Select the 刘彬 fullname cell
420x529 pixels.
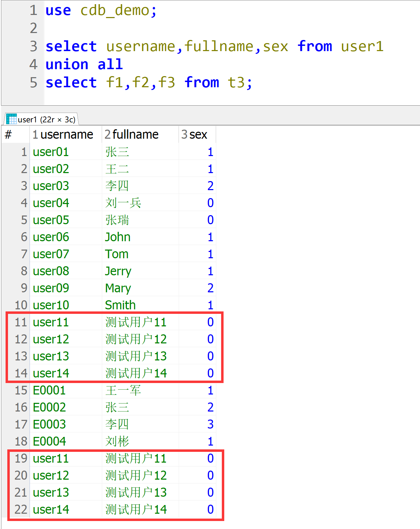coord(117,441)
